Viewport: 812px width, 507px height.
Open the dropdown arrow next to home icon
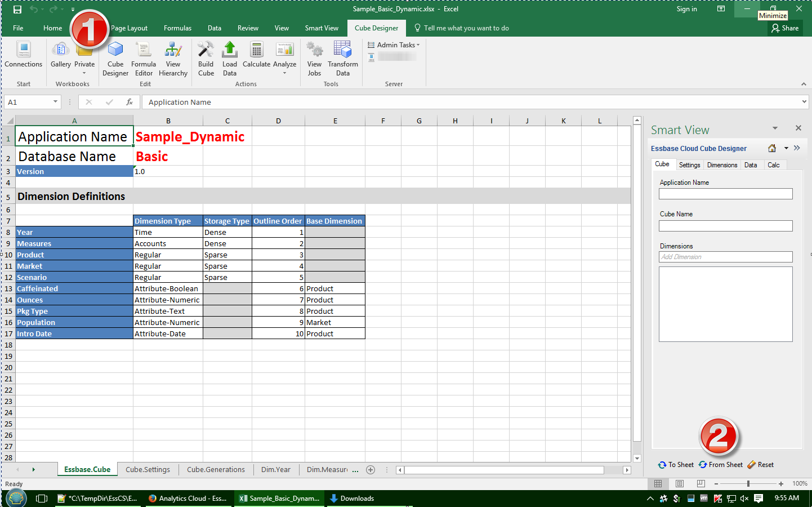pyautogui.click(x=786, y=148)
